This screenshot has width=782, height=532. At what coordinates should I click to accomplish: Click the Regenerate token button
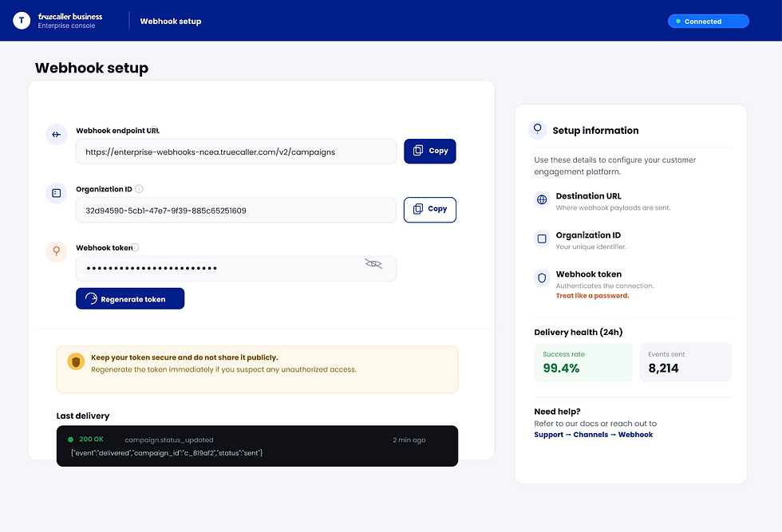130,298
